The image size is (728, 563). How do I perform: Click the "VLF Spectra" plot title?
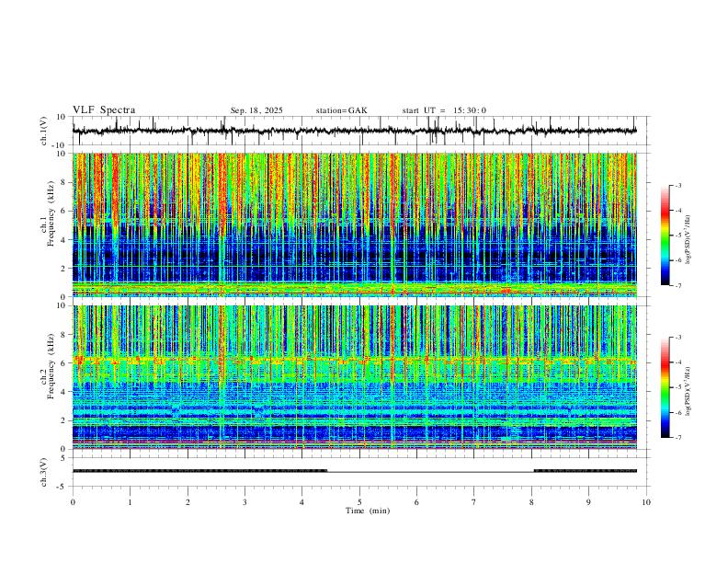(104, 110)
